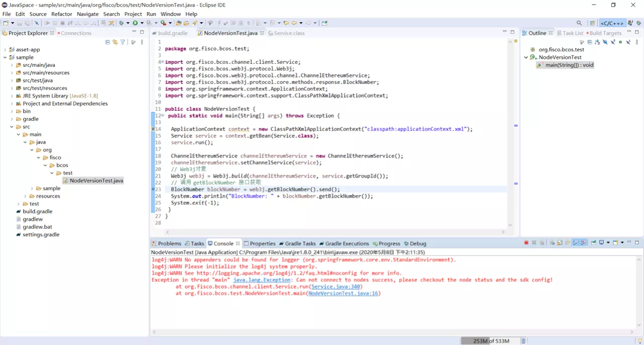Open the Gradle Tasks tab

pyautogui.click(x=297, y=243)
